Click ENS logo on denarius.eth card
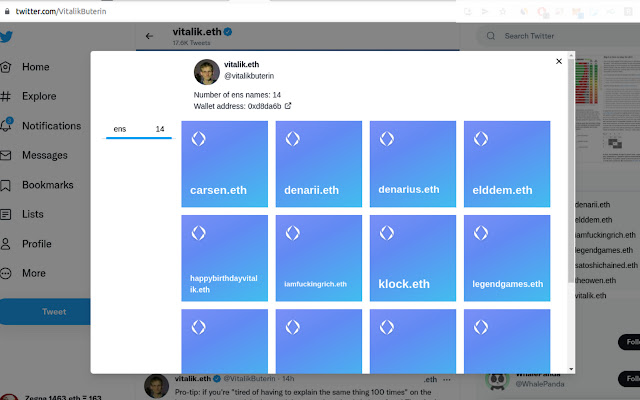Screen dimensions: 640x400 click(x=387, y=139)
